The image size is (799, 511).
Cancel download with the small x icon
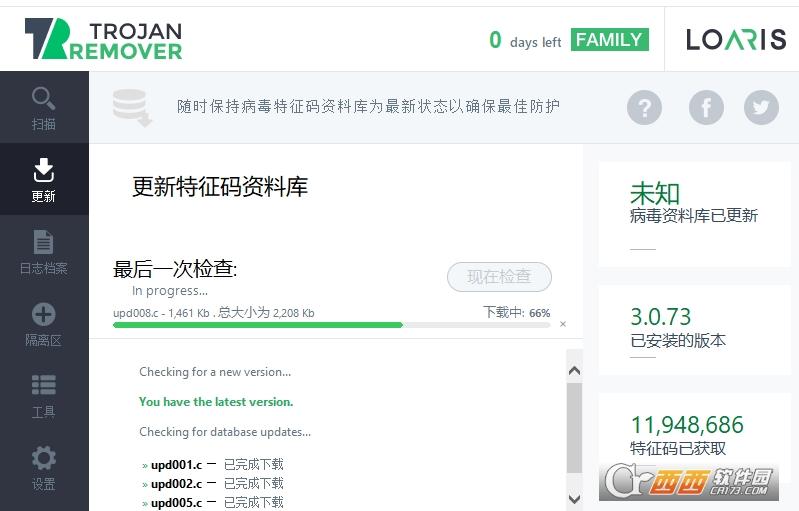pos(563,324)
